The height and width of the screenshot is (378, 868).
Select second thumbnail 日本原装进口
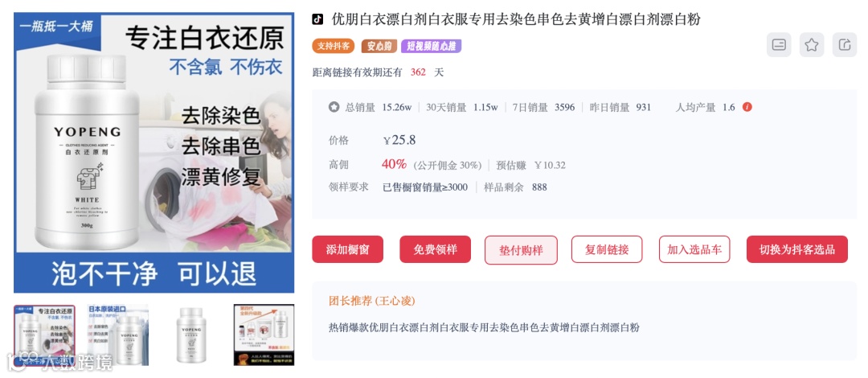point(118,335)
